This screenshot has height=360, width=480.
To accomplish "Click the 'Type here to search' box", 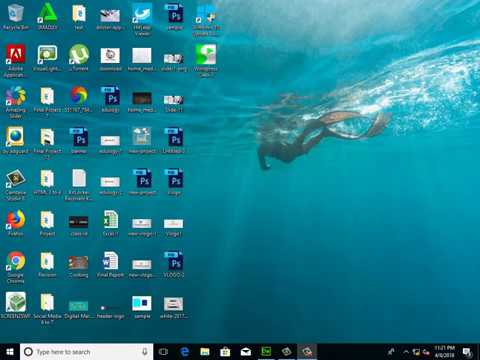I will pyautogui.click(x=87, y=352).
